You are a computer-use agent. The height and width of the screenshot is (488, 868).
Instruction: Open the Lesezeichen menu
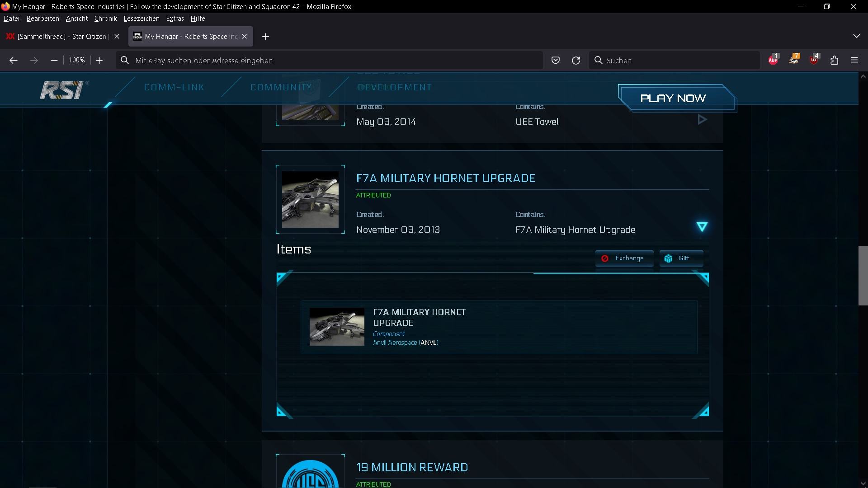coord(142,19)
